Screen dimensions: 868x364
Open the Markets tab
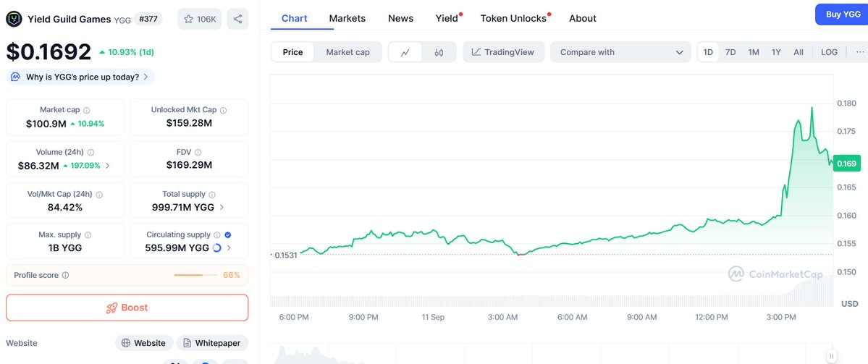pos(347,18)
